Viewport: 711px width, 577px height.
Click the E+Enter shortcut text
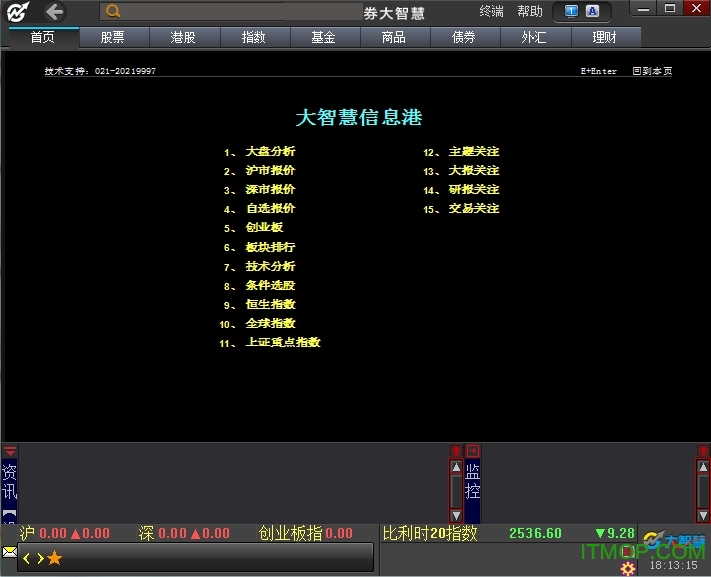point(599,71)
